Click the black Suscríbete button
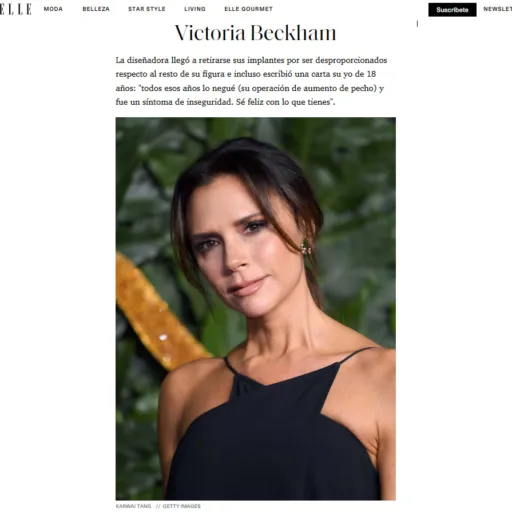The image size is (512, 512). 452,10
